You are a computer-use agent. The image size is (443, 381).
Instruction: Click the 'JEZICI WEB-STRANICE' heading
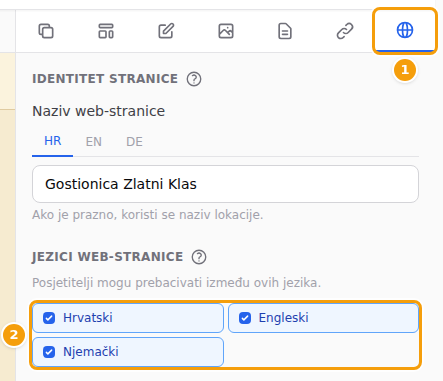pyautogui.click(x=108, y=257)
